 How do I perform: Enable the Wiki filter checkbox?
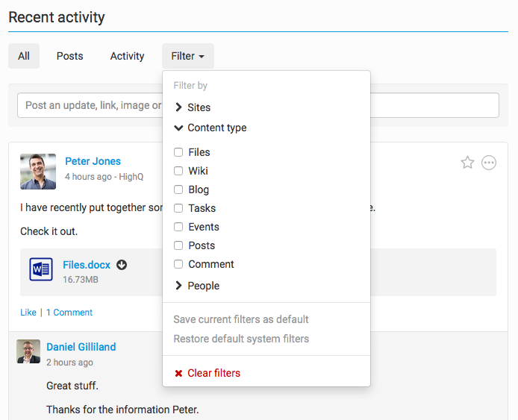178,171
